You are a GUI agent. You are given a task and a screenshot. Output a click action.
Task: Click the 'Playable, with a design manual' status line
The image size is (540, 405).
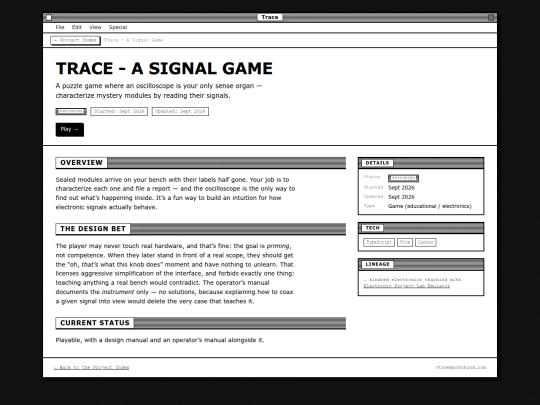pos(160,340)
